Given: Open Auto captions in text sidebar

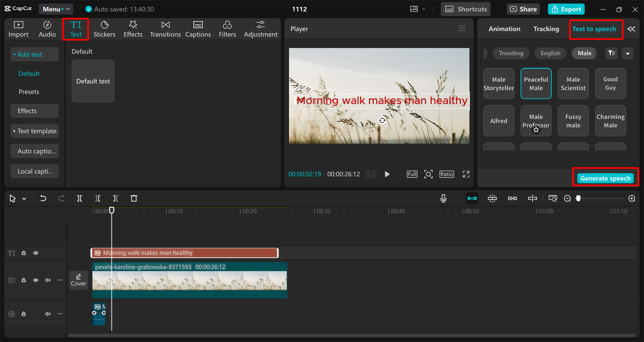Looking at the screenshot, I should (35, 151).
